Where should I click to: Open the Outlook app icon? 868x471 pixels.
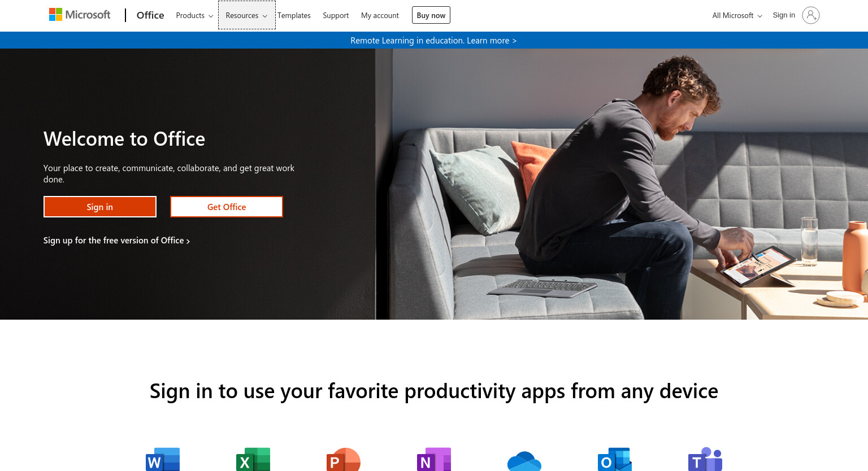(x=615, y=460)
